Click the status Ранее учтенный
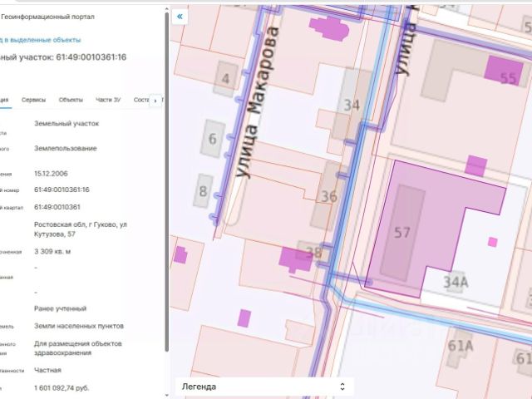The width and height of the screenshot is (532, 399). pyautogui.click(x=60, y=308)
